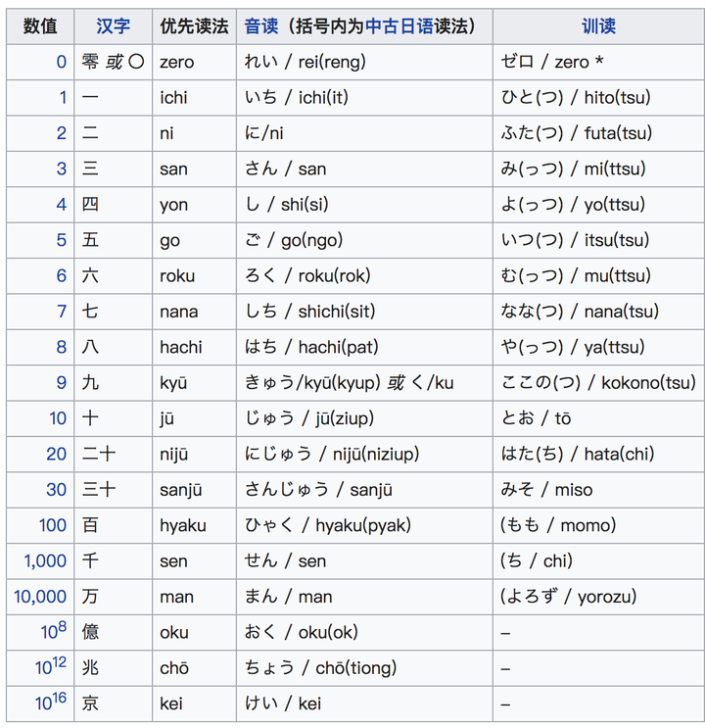Click the number 10 link
The width and height of the screenshot is (705, 728).
coord(58,418)
